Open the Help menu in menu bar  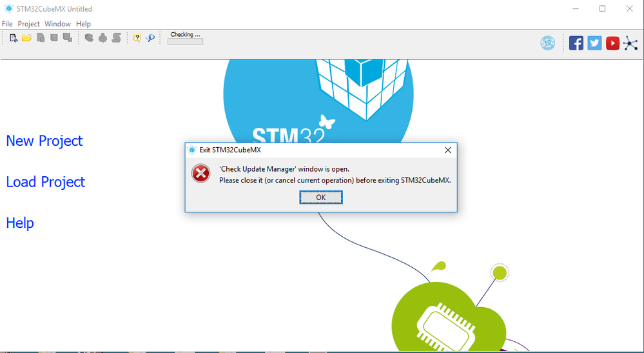tap(83, 24)
